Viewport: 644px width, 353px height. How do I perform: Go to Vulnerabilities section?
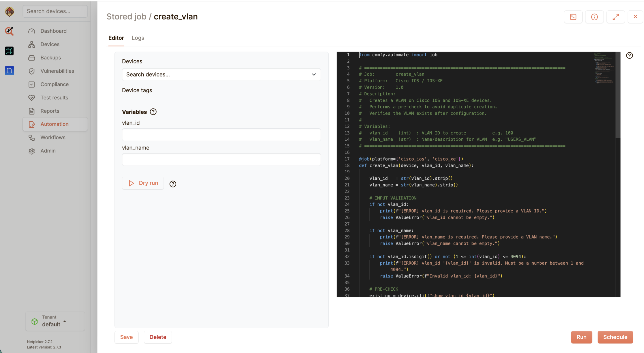55,71
